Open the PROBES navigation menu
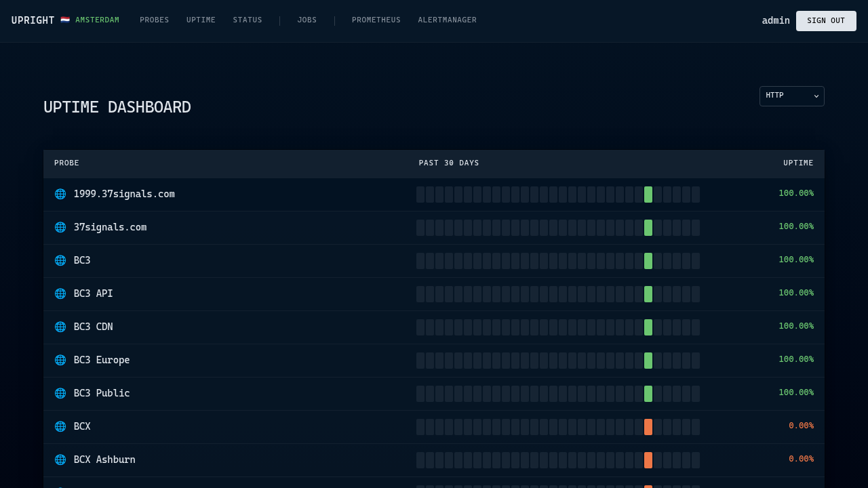The width and height of the screenshot is (868, 488). tap(154, 20)
